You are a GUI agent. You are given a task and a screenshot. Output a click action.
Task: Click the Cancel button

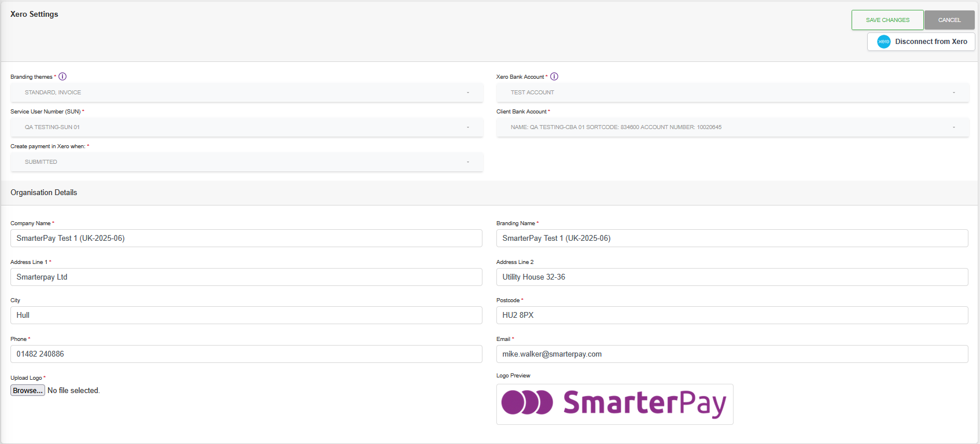click(x=949, y=20)
